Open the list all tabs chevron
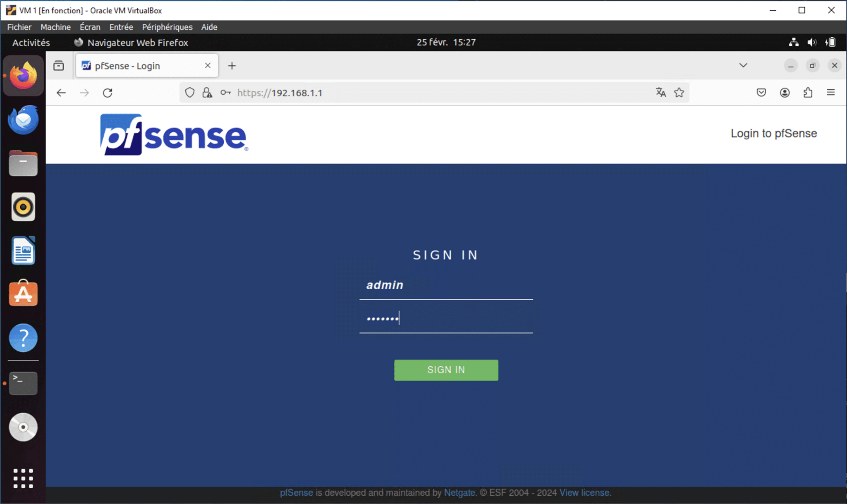Screen dimensions: 847x504 coord(743,65)
